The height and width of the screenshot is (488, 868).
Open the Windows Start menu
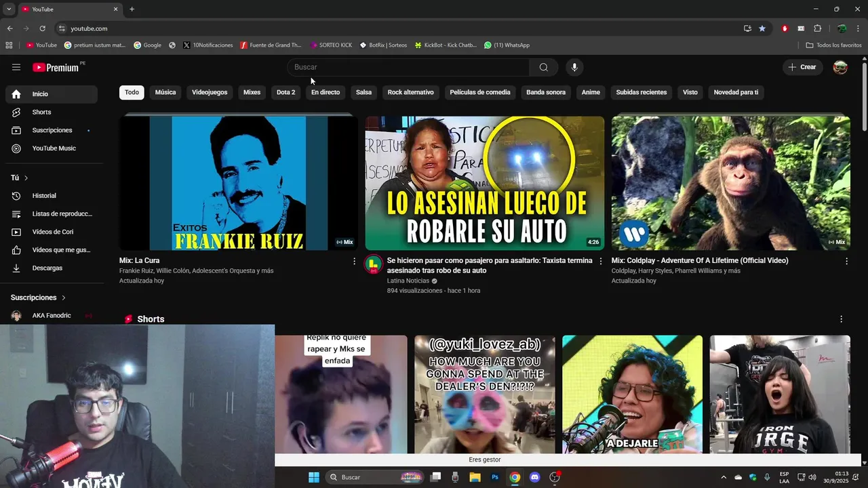[314, 477]
